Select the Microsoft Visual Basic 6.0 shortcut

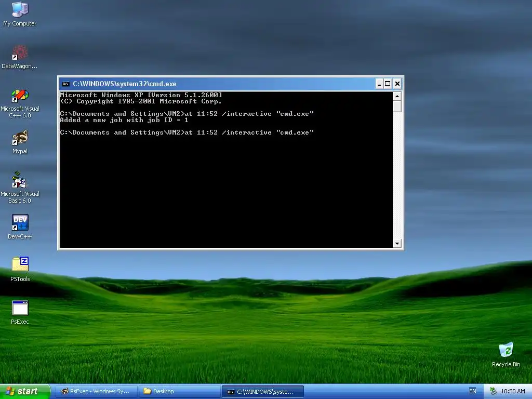pos(20,188)
